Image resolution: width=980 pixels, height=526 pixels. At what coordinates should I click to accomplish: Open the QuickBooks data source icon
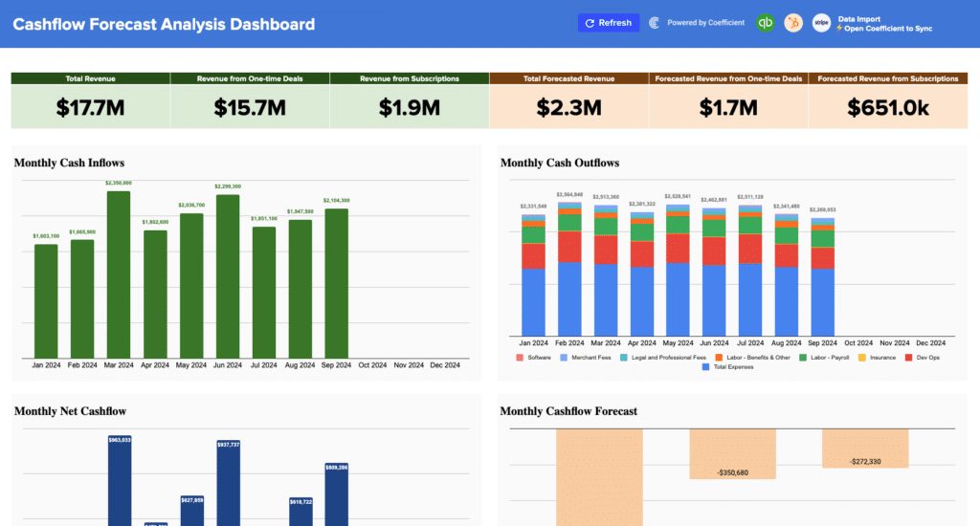coord(765,23)
